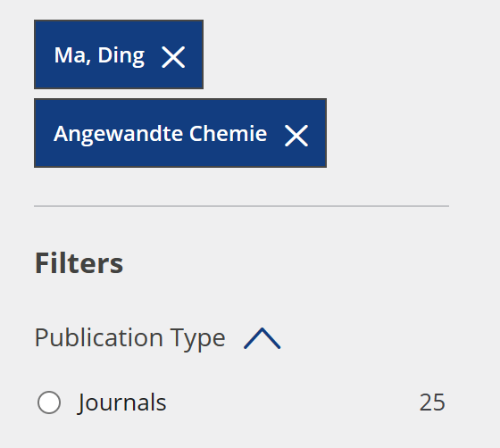Dismiss the Ma, Ding author tag
The height and width of the screenshot is (448, 500).
pyautogui.click(x=173, y=57)
